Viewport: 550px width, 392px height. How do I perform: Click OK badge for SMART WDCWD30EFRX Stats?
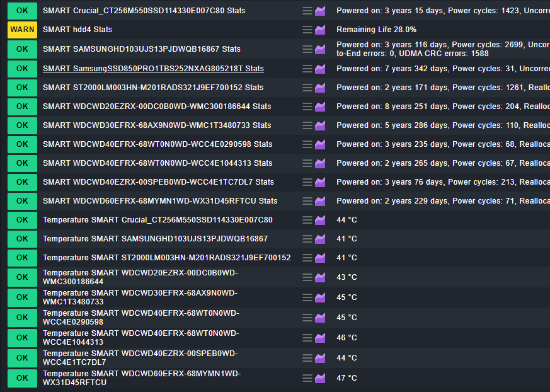tap(22, 125)
